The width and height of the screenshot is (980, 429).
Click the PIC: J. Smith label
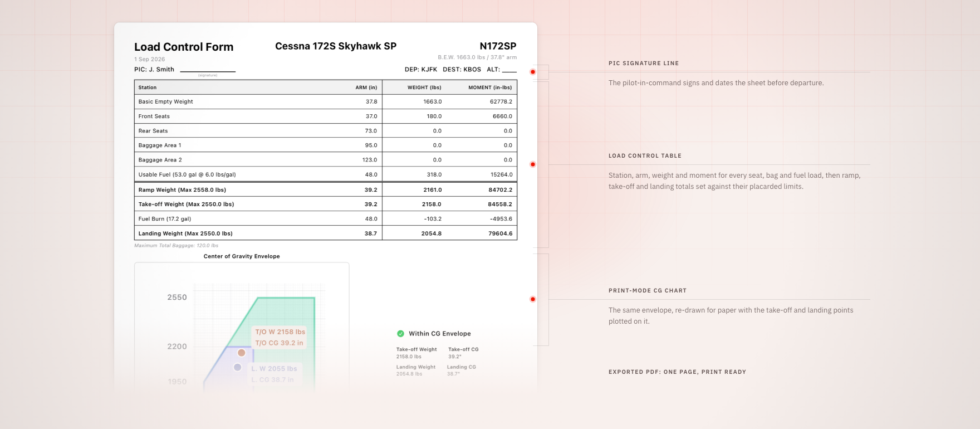[154, 70]
